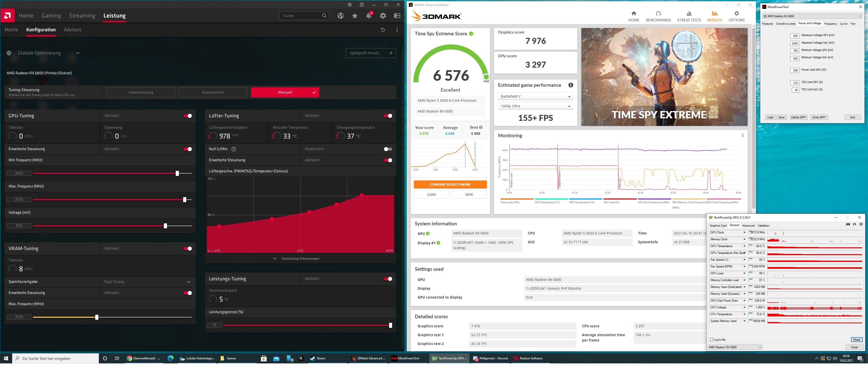Click Reset button in GPU-Z
This screenshot has width=868, height=373.
pos(857,340)
